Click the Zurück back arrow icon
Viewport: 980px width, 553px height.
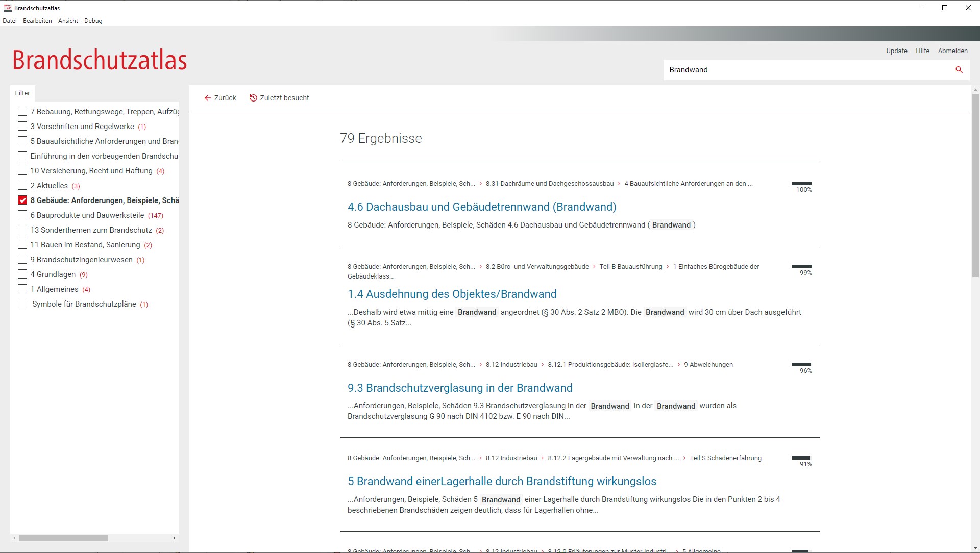208,98
